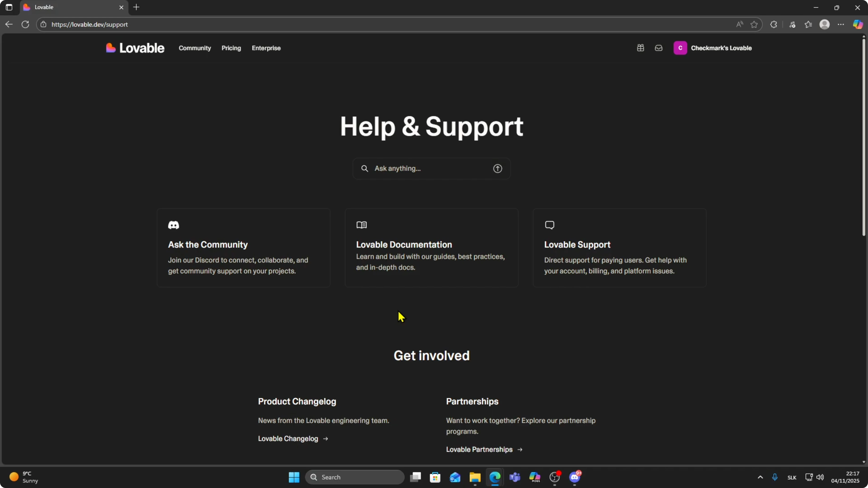Click the page vertical scrollbar thumb

click(864, 137)
